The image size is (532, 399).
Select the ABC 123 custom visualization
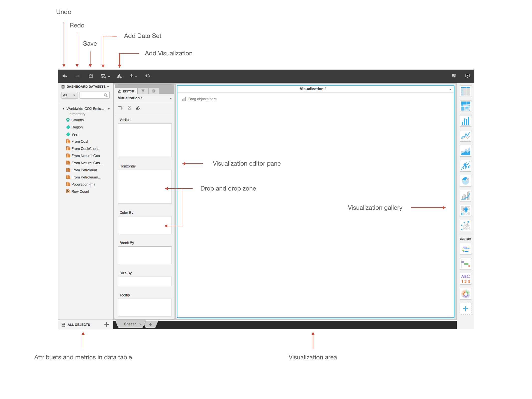point(465,279)
